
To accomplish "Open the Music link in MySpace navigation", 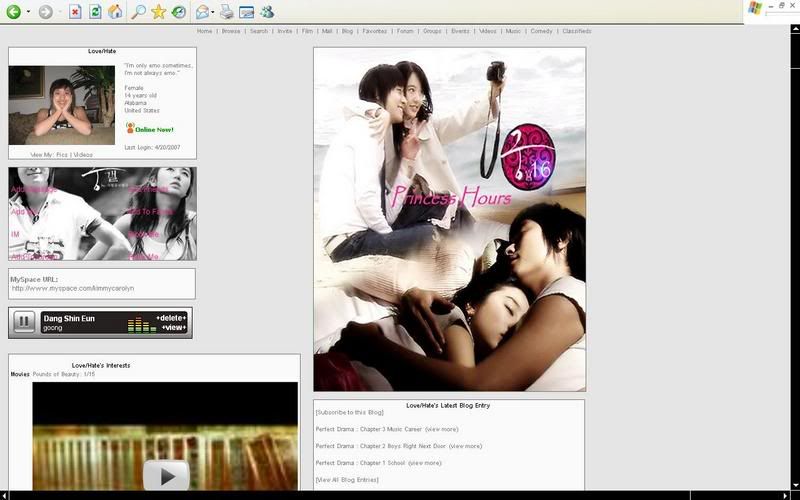I will [513, 31].
